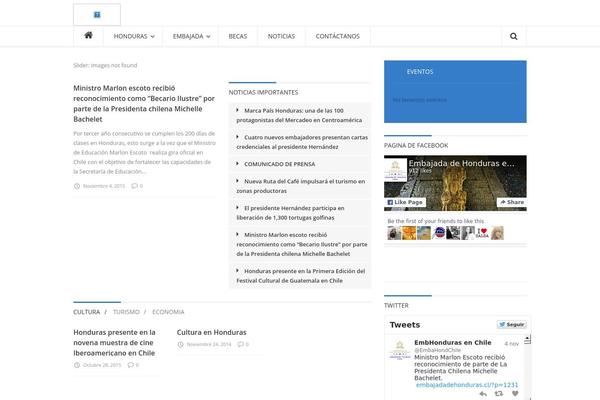Open the CONTÁCTANOS menu item

coord(338,36)
